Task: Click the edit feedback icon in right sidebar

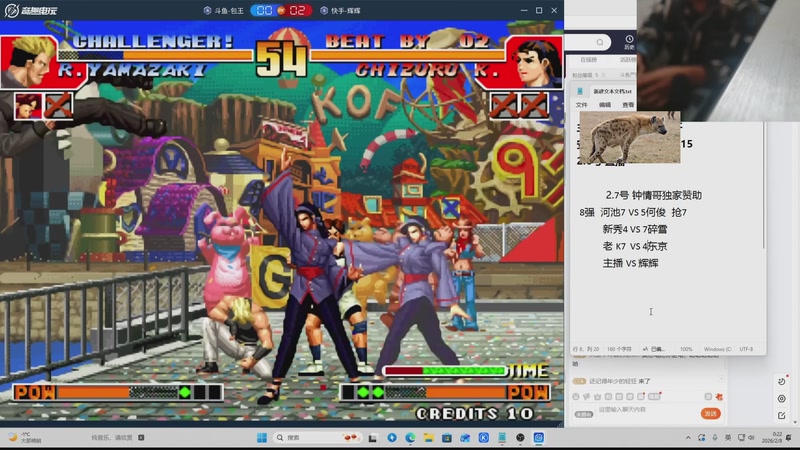Action: [782, 416]
